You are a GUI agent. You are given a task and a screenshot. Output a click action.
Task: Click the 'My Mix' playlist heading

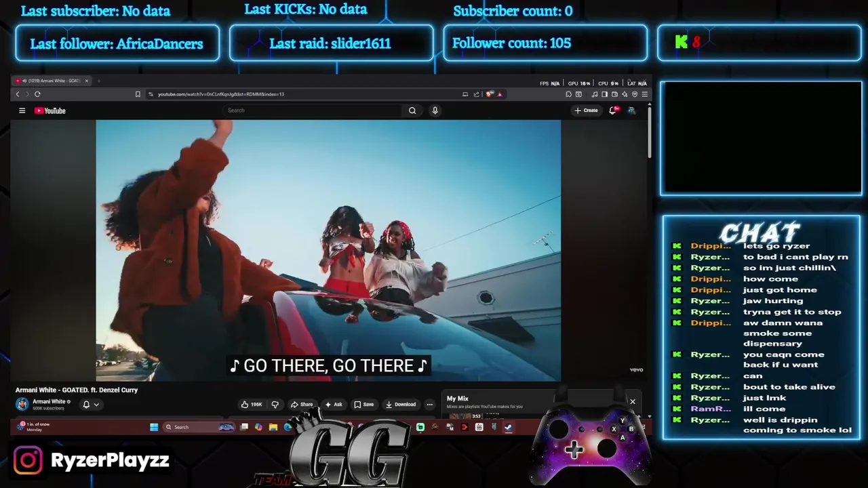(458, 399)
